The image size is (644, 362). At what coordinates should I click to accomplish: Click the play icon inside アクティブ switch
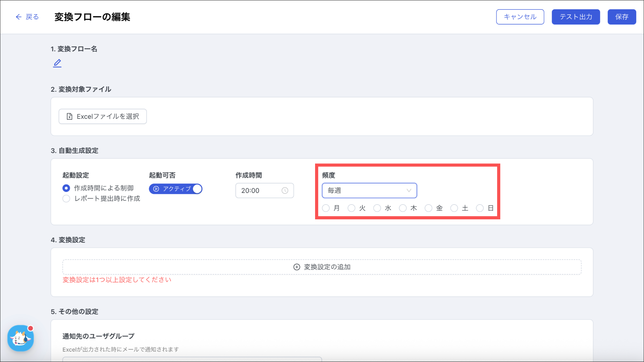[x=156, y=189]
